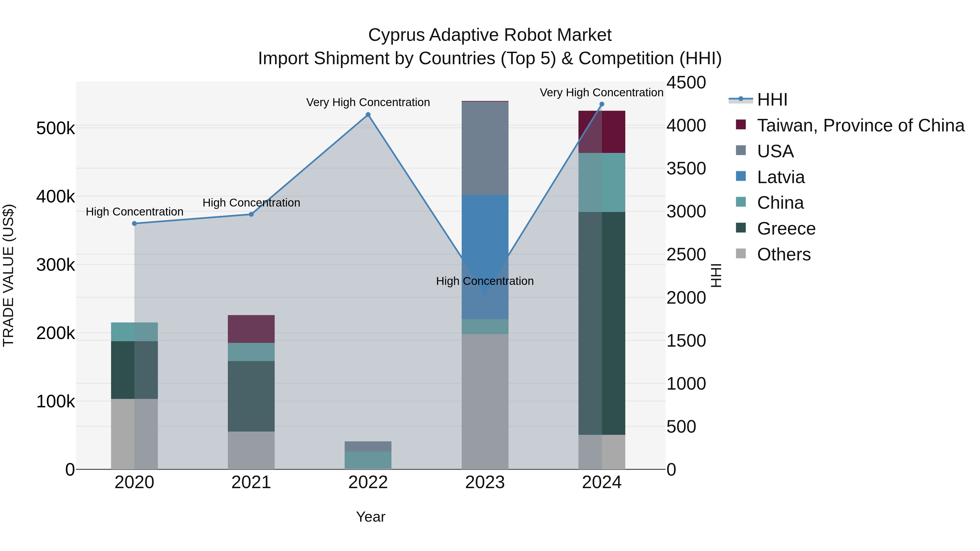Click China legend swatch

[741, 202]
